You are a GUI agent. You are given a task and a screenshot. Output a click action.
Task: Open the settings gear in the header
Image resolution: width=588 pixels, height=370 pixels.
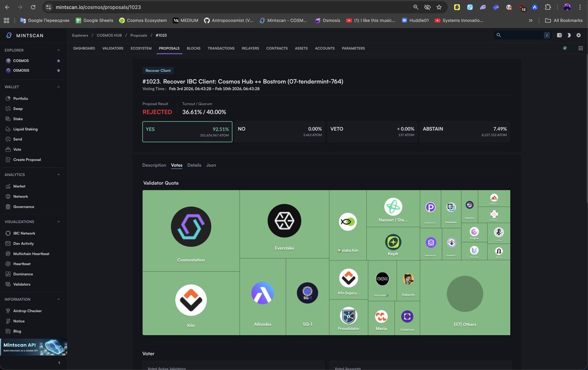[x=578, y=35]
